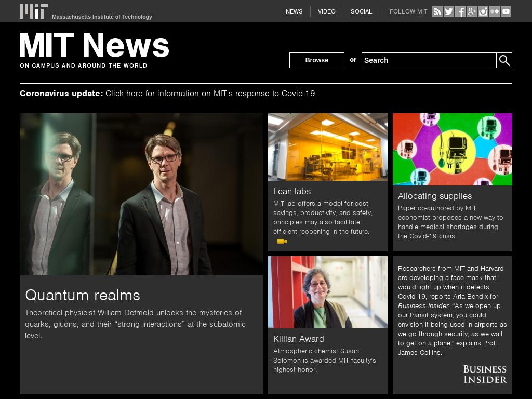Open the SOCIAL menu item
Image resolution: width=532 pixels, height=399 pixels.
coord(362,11)
